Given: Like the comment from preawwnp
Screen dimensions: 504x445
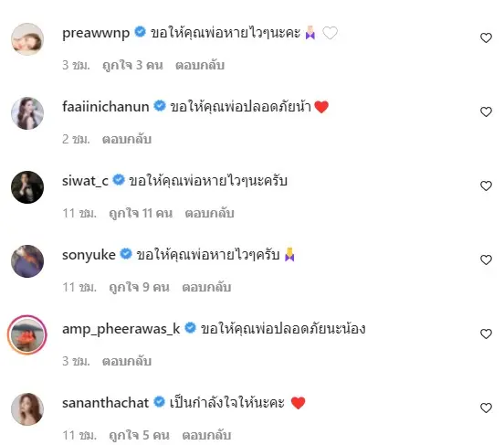Looking at the screenshot, I should 486,38.
